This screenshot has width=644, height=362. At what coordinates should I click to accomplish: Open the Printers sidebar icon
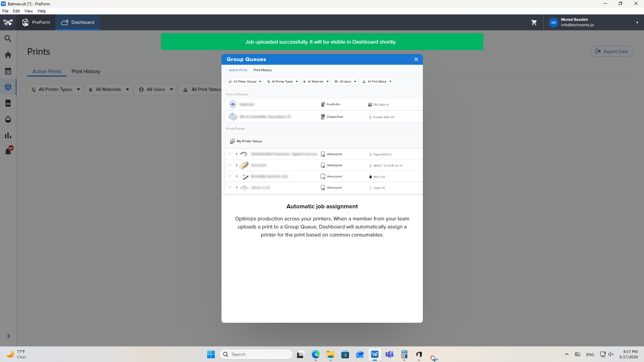click(x=8, y=103)
